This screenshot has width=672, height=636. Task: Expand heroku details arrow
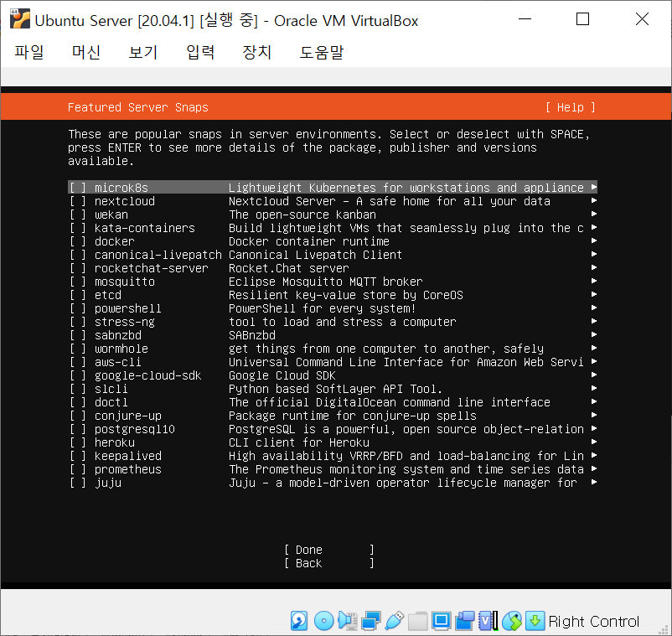click(594, 442)
